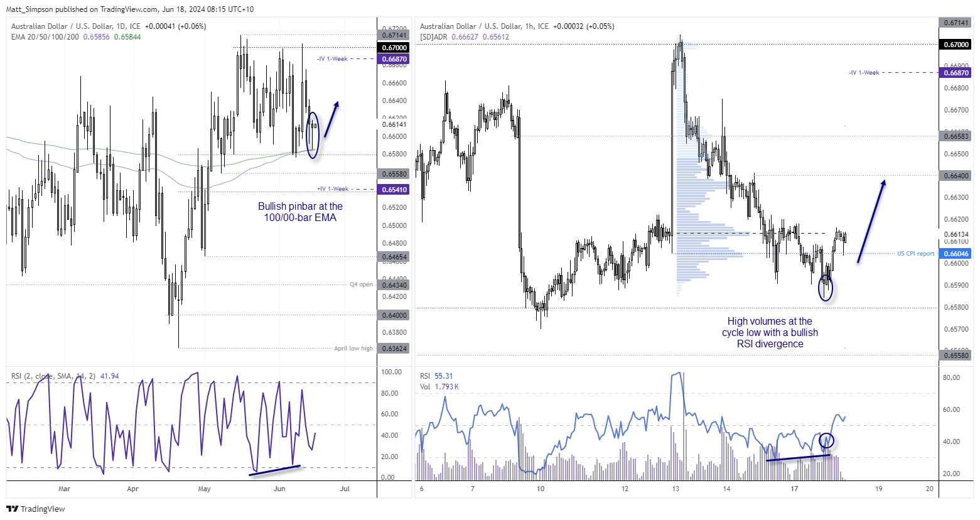
Task: Click the ADR value 0.65612
Action: pos(496,37)
